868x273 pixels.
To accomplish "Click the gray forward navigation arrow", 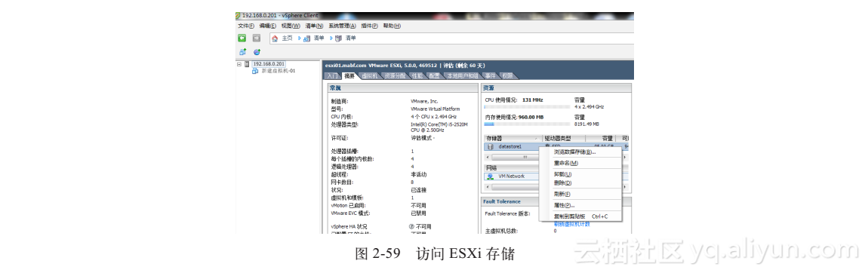I will click(257, 38).
